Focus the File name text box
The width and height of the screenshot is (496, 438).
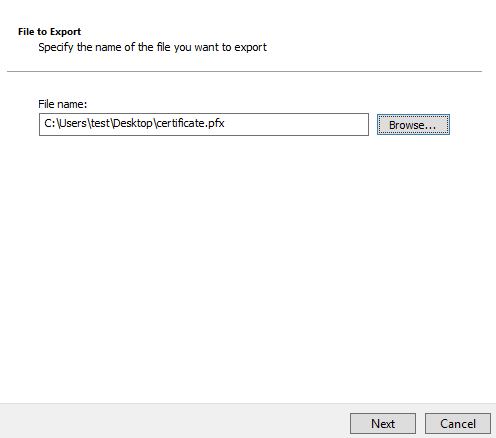204,124
